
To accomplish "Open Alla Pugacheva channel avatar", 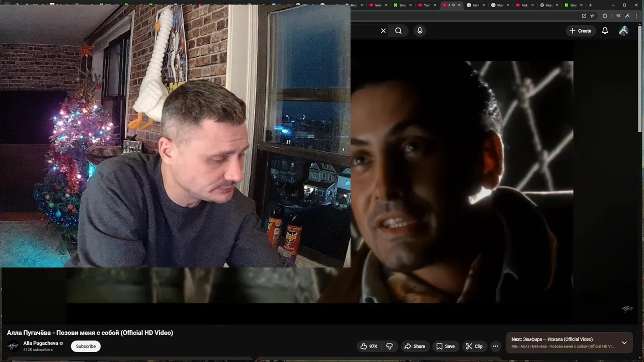I will tap(13, 346).
